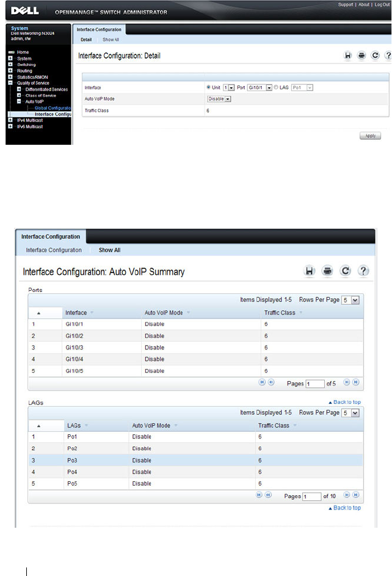Open Home in navigation tree

[23, 52]
